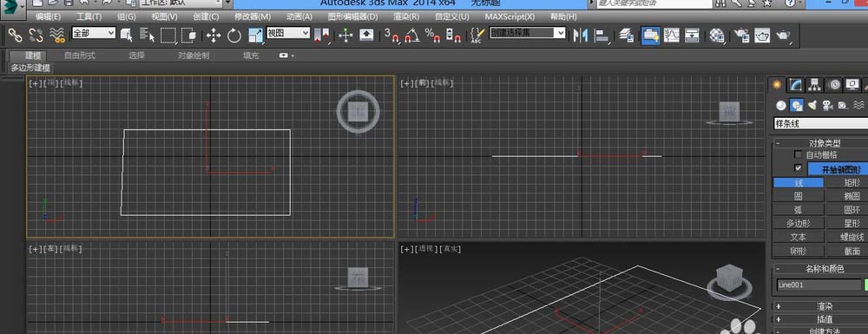The height and width of the screenshot is (334, 868).
Task: Select Lights category in Create panel
Action: tap(812, 105)
